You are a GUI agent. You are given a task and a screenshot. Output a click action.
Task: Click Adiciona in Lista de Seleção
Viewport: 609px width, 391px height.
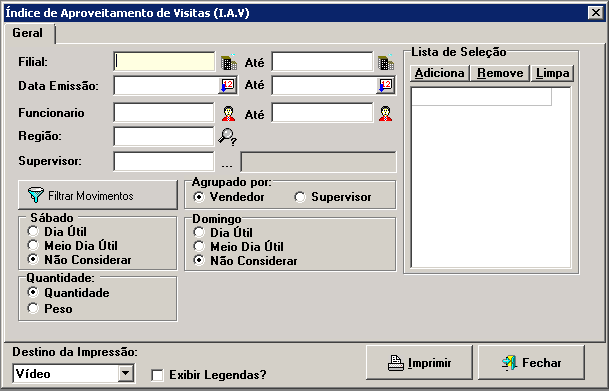tap(440, 73)
